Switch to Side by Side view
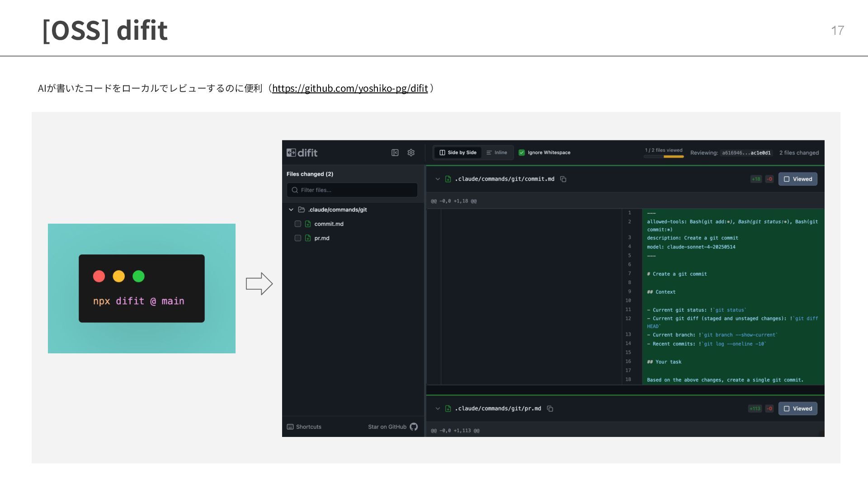This screenshot has height=488, width=868. coord(458,153)
